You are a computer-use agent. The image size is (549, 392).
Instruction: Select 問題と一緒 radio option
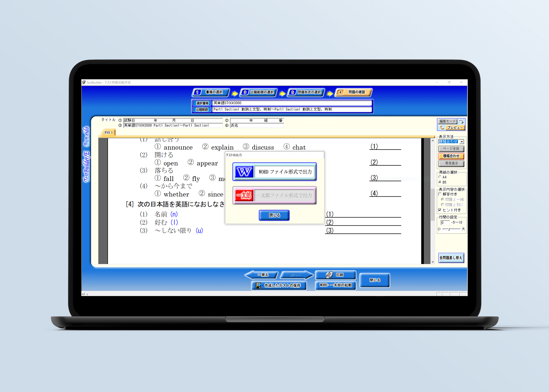pos(442,199)
